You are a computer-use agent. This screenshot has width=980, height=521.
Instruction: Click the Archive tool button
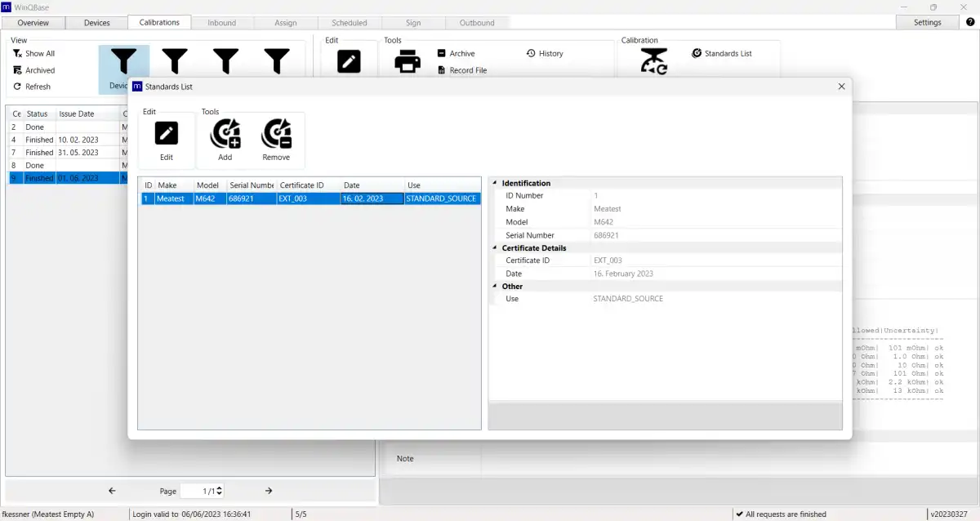pos(456,53)
